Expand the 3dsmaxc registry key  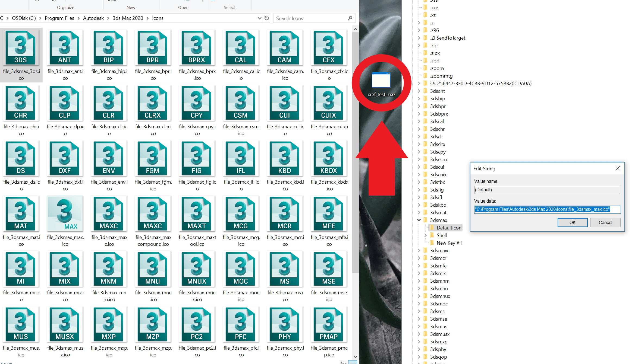(419, 250)
